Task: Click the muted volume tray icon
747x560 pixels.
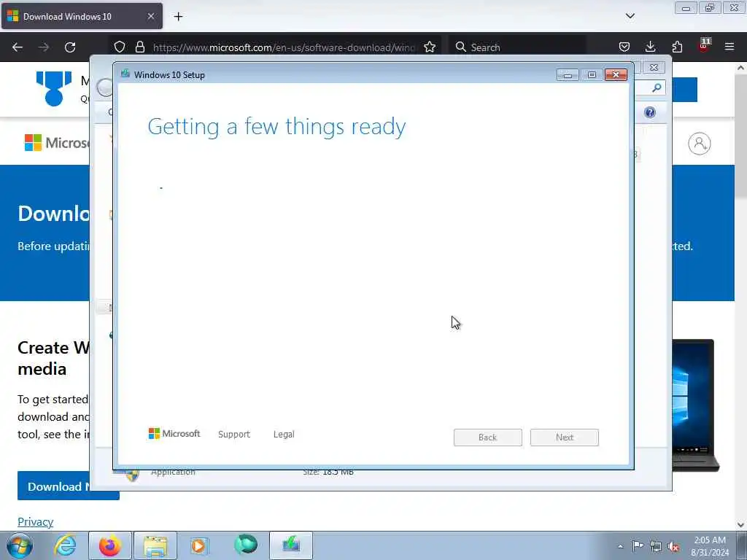Action: [673, 547]
